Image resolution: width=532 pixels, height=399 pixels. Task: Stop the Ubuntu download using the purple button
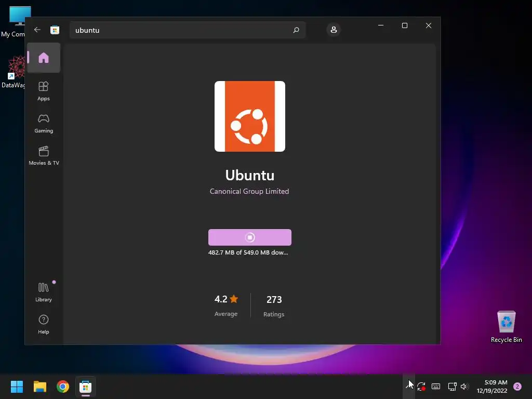(x=250, y=237)
